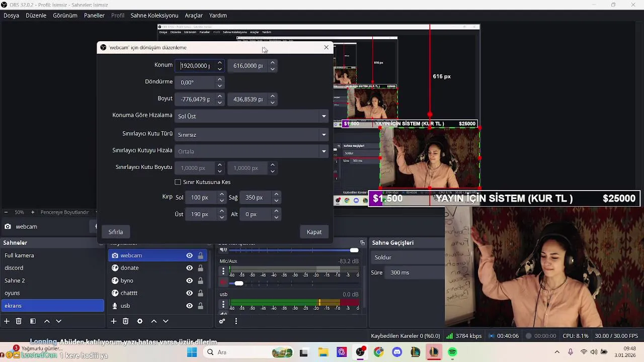Click Kırp Alt crop input field
Viewport: 644px width, 362px height.
256,214
